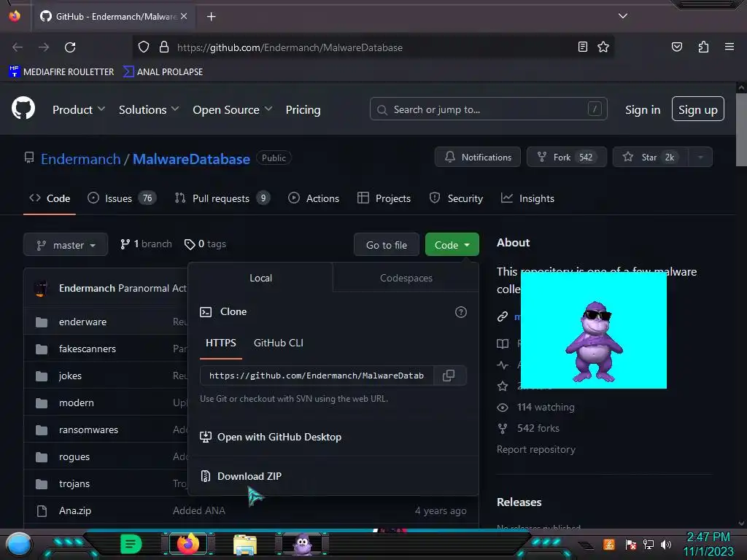Screen dimensions: 747x560
Task: Open the Actions tab
Action: pos(314,198)
